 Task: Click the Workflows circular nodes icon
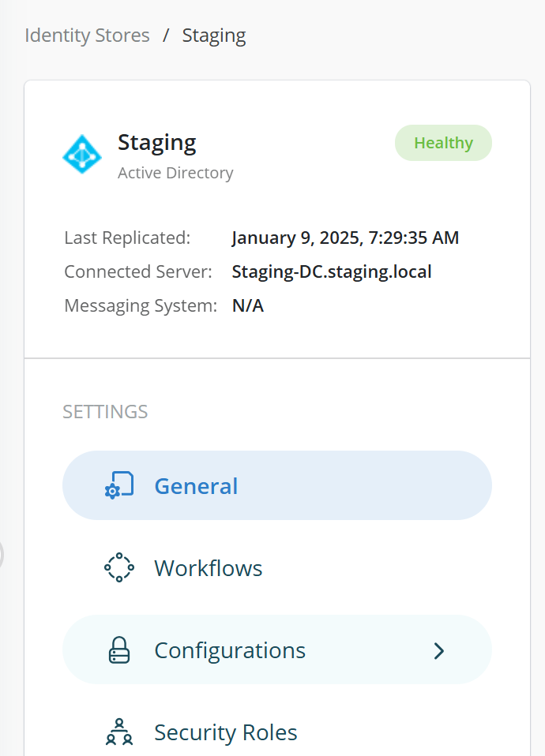pos(119,567)
